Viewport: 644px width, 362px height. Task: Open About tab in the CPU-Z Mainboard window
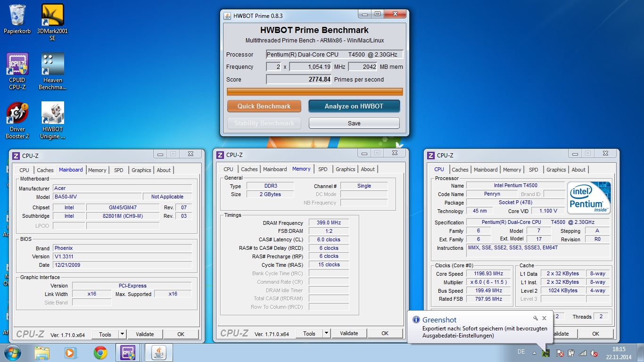pyautogui.click(x=164, y=170)
